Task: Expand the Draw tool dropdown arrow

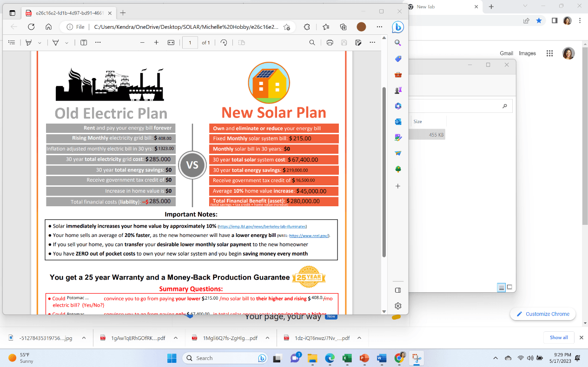Action: (x=66, y=43)
